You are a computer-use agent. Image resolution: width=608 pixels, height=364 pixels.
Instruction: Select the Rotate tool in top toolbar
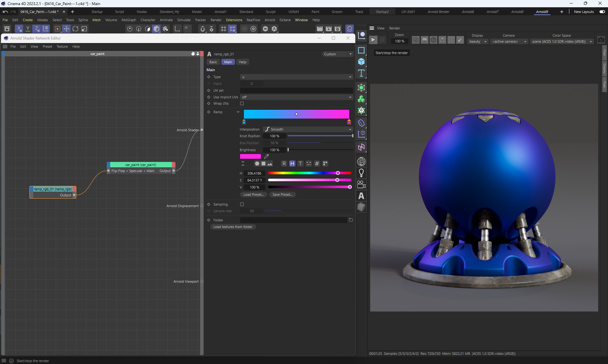(75, 29)
